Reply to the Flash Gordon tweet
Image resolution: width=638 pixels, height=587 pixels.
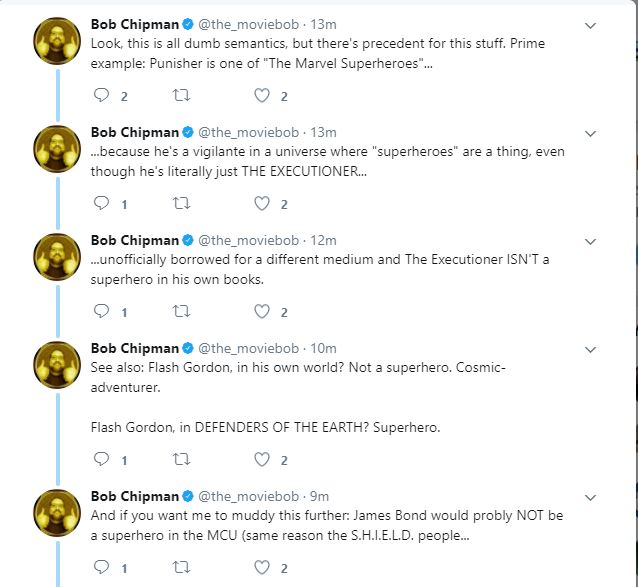point(101,459)
